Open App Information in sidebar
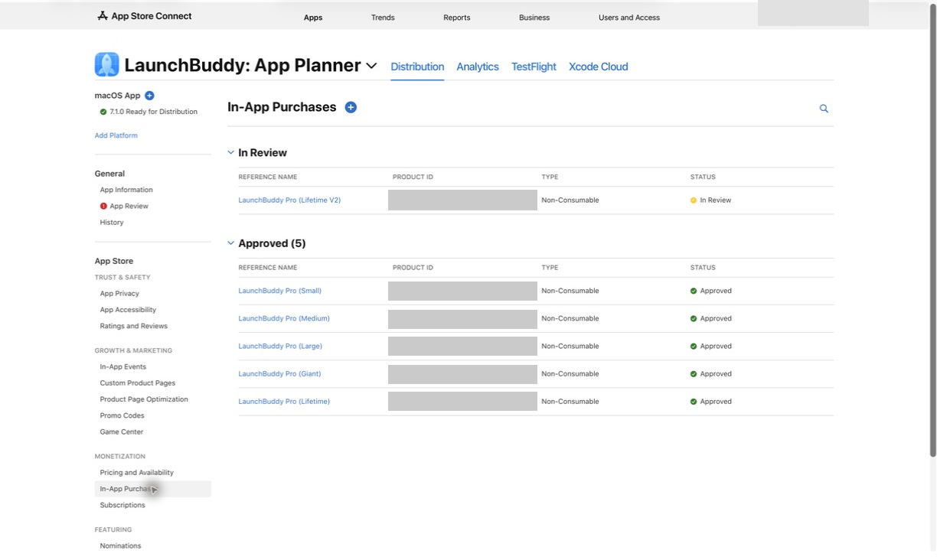The height and width of the screenshot is (560, 937). click(x=126, y=190)
